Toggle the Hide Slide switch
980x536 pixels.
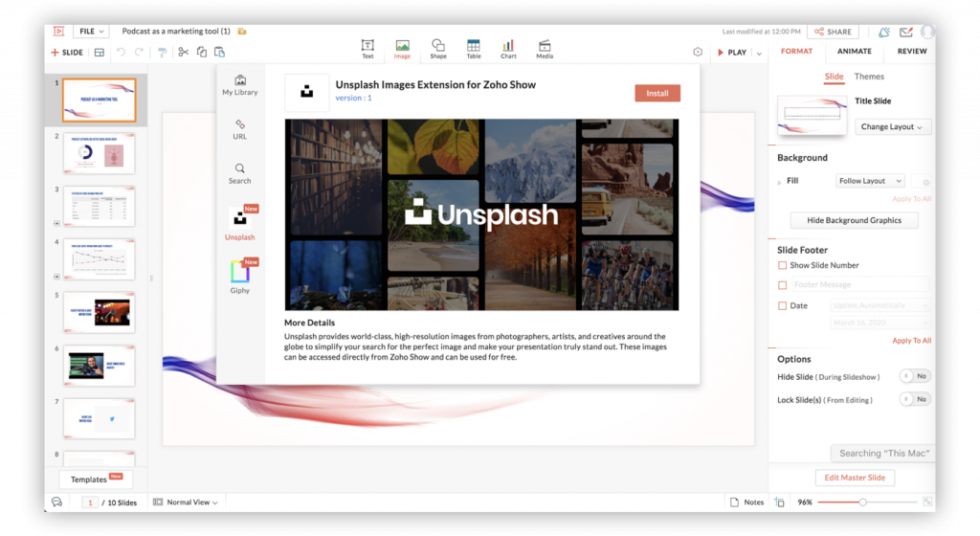[x=915, y=377]
